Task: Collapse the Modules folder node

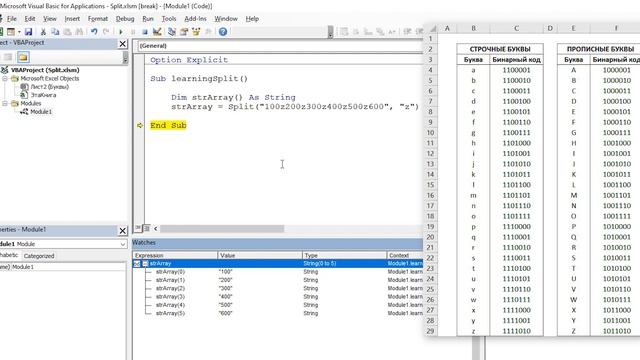Action: click(x=5, y=103)
